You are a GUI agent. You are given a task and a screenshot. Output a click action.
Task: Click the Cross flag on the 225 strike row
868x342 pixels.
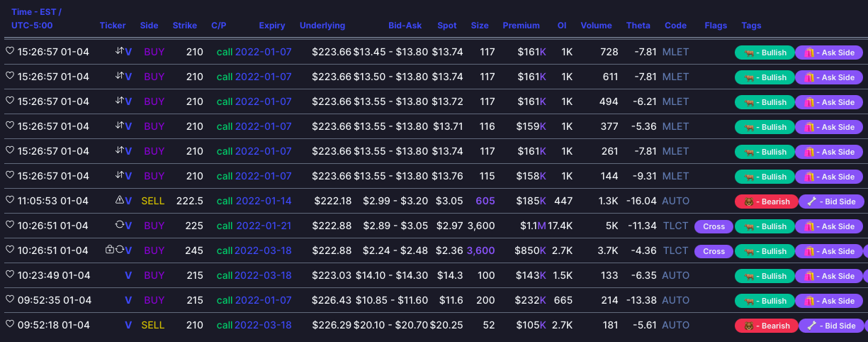pos(714,226)
